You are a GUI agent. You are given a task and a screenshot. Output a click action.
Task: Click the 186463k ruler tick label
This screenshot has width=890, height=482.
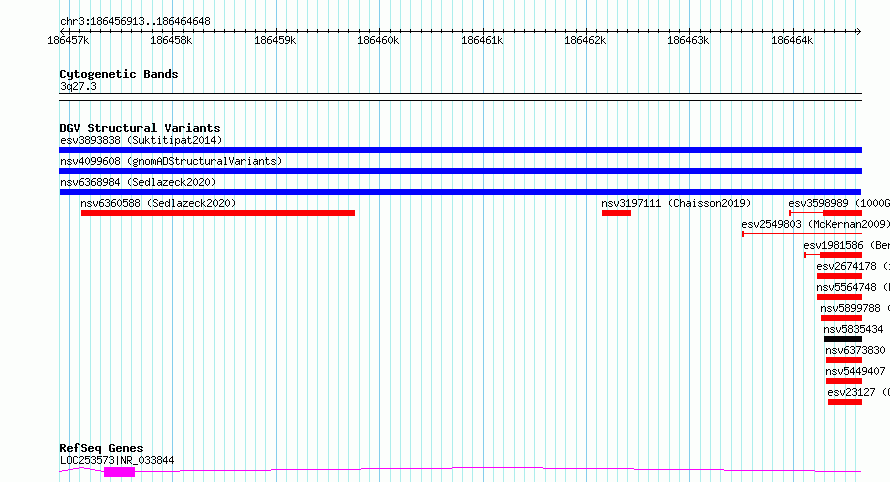point(688,40)
